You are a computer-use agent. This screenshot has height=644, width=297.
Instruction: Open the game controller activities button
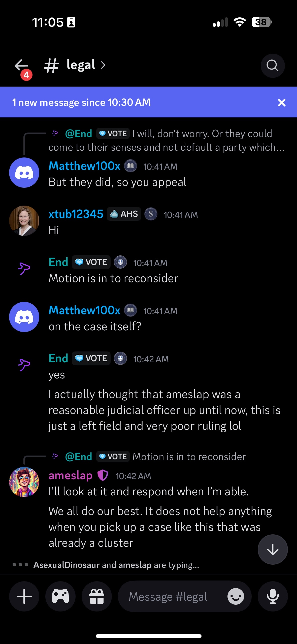(x=60, y=596)
